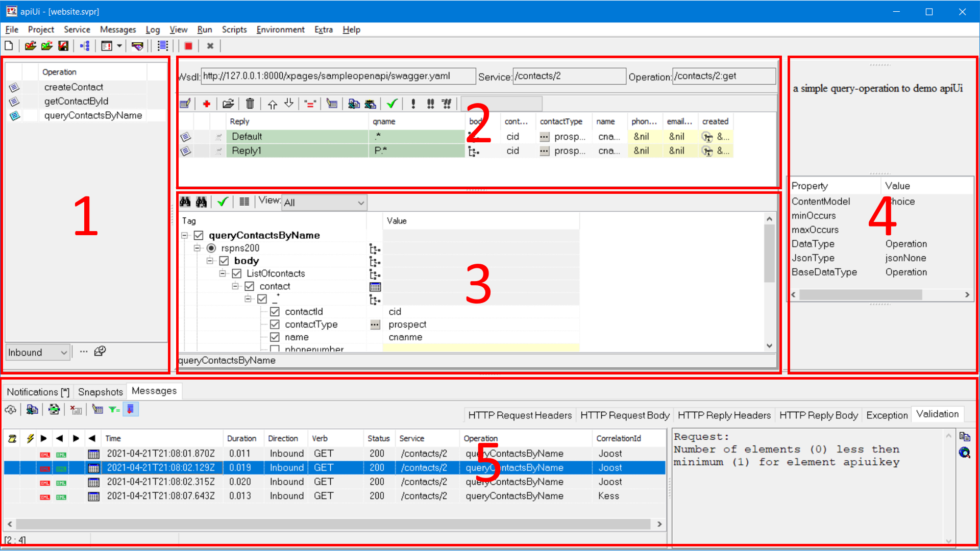Click the clear log icon with red X in Messages toolbar
The height and width of the screenshot is (551, 980).
pyautogui.click(x=76, y=409)
